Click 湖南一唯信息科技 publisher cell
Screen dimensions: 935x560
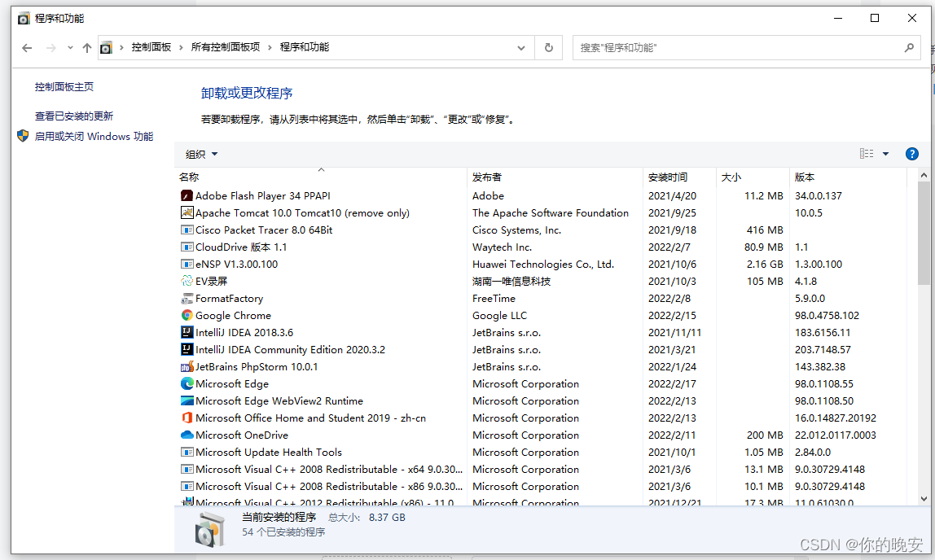tap(511, 281)
